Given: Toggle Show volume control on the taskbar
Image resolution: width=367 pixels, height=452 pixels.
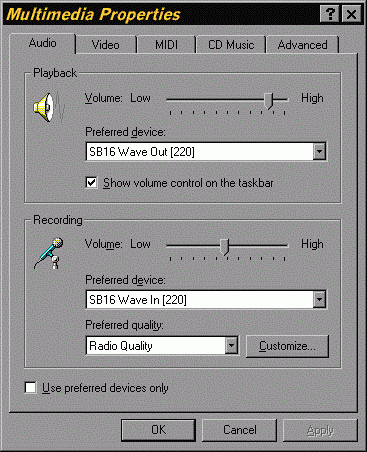Looking at the screenshot, I should (91, 183).
